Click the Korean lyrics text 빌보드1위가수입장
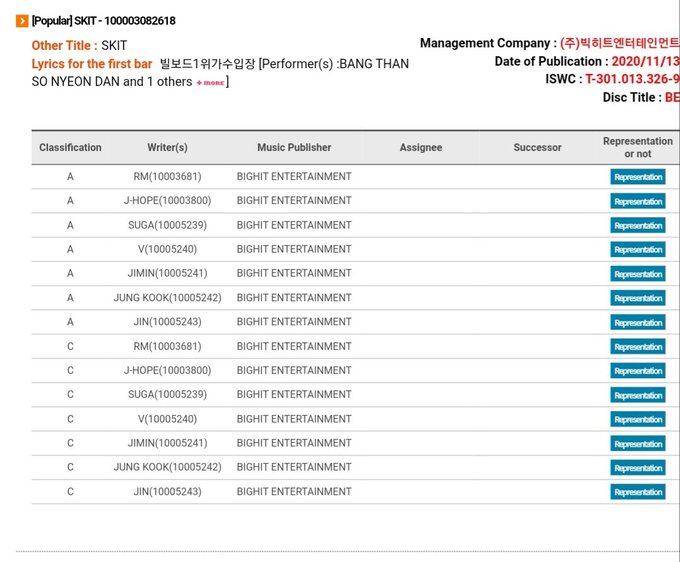This screenshot has width=680, height=562. tap(208, 64)
